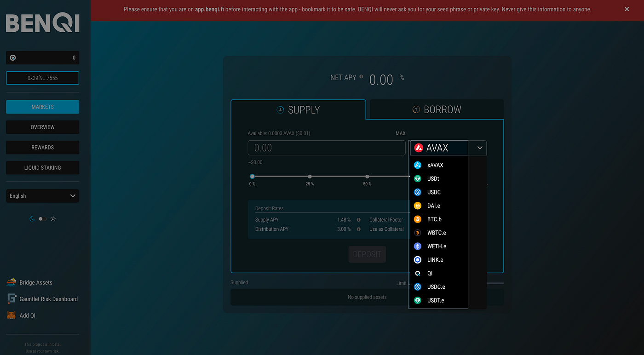
Task: Click the LINK.e chainlink icon
Action: [418, 260]
